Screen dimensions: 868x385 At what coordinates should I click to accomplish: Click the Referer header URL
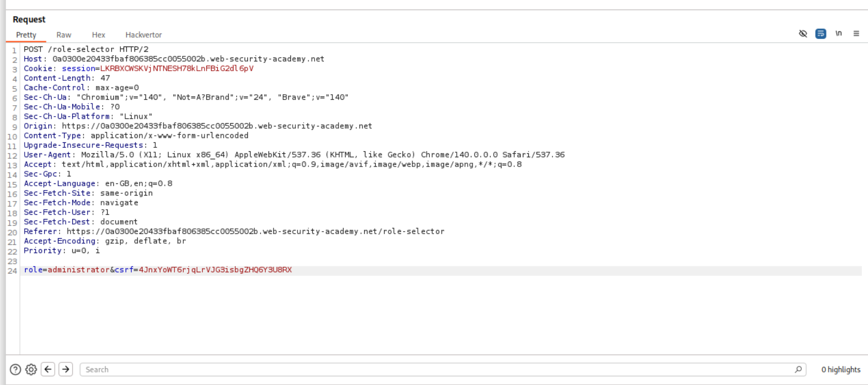[255, 232]
